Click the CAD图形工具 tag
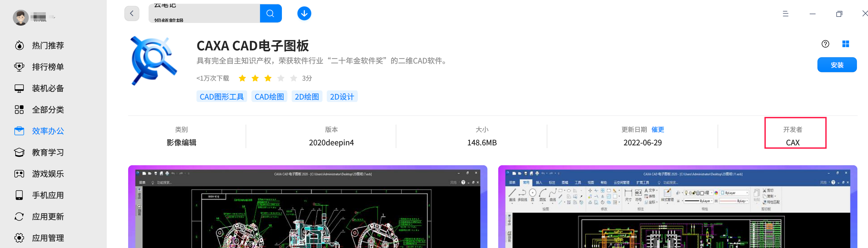Viewport: 868px width, 248px height. pos(222,97)
